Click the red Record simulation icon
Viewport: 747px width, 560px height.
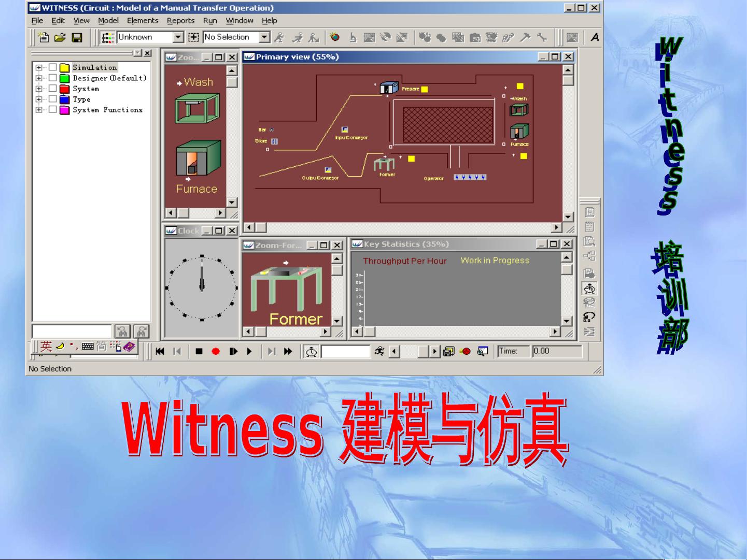(216, 351)
